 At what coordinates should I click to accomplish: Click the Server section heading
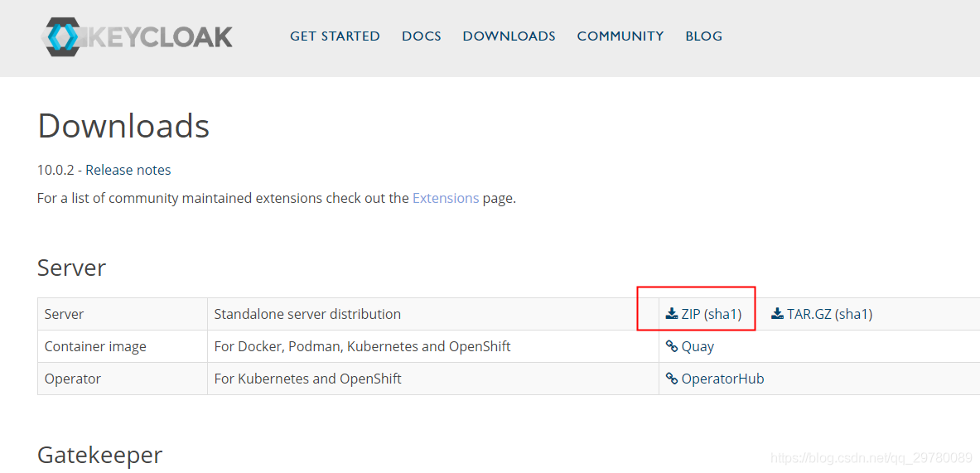tap(72, 268)
